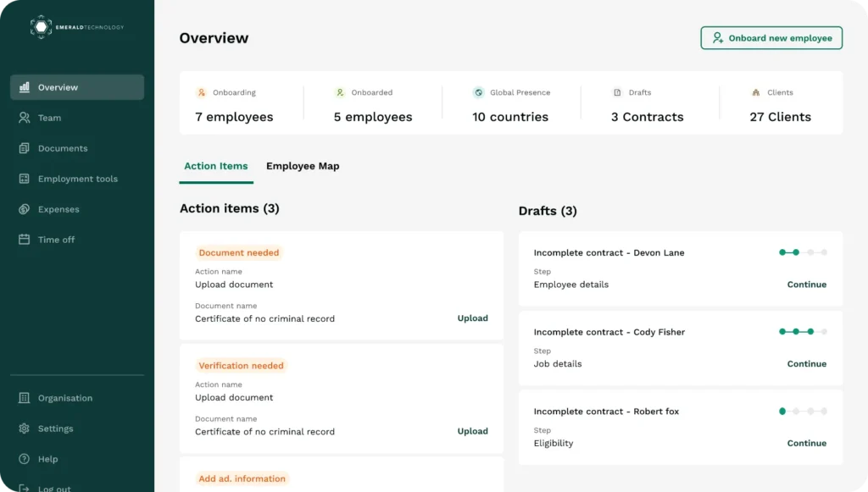
Task: Click the Global Presence globe icon
Action: point(478,92)
